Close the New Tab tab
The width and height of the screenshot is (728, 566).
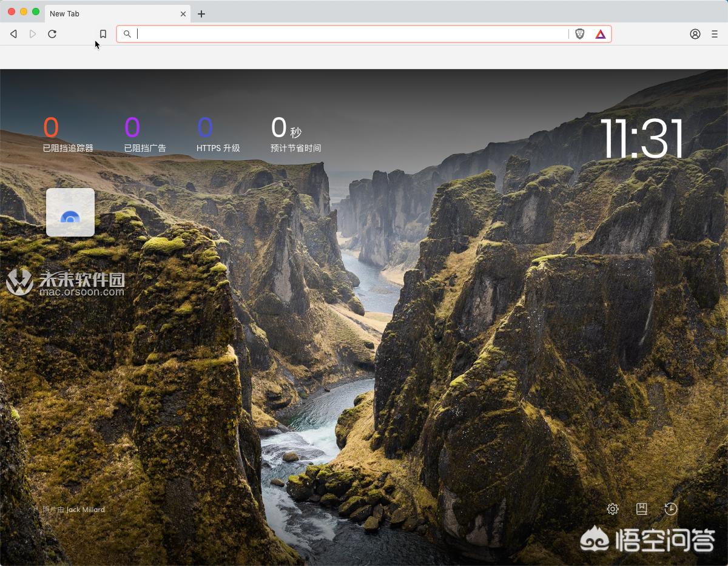pos(183,13)
